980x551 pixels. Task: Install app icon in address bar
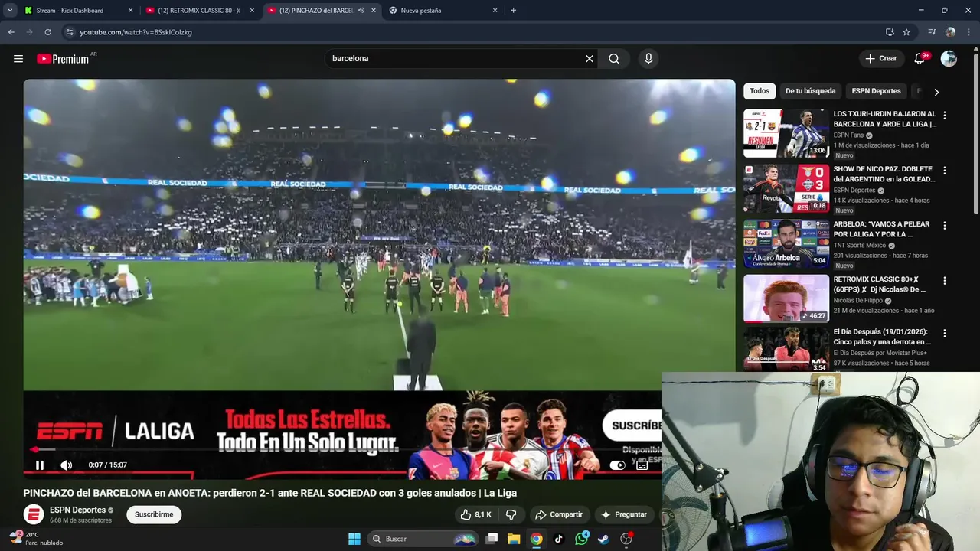point(890,32)
